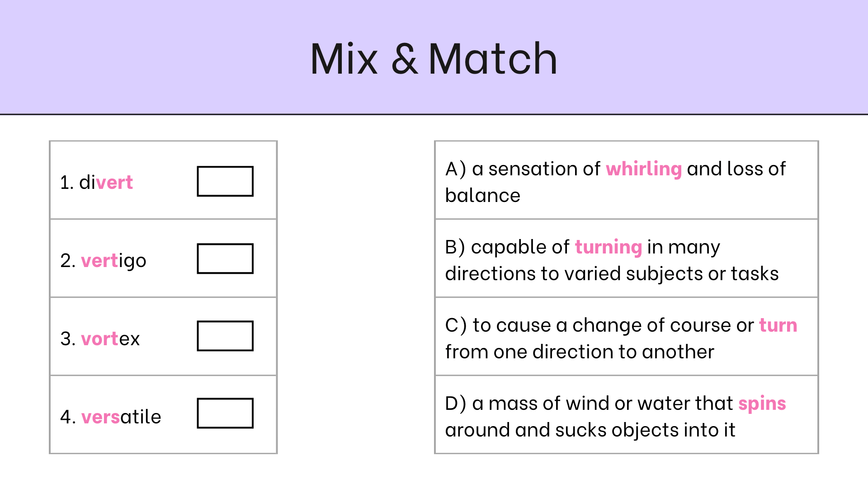Viewport: 868px width, 488px height.
Task: Click the word divert in the list
Action: pyautogui.click(x=106, y=183)
